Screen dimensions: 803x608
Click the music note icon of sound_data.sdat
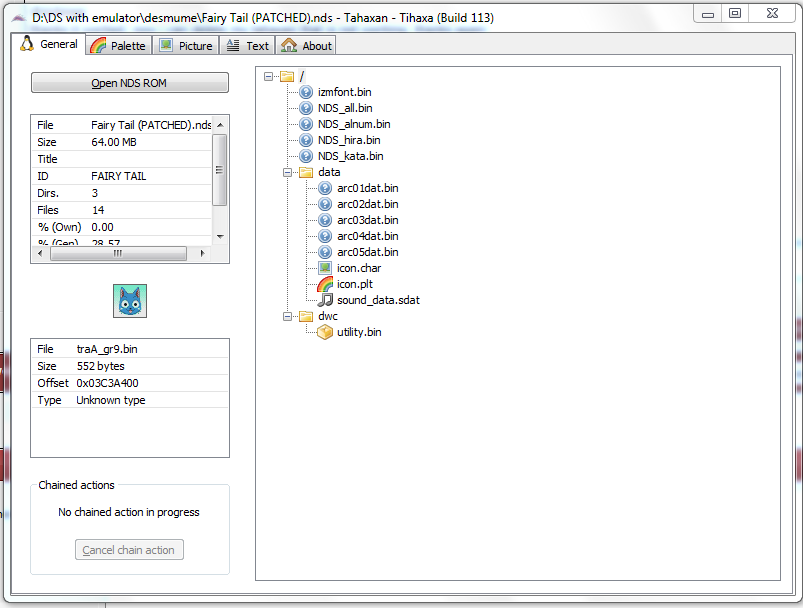point(325,300)
